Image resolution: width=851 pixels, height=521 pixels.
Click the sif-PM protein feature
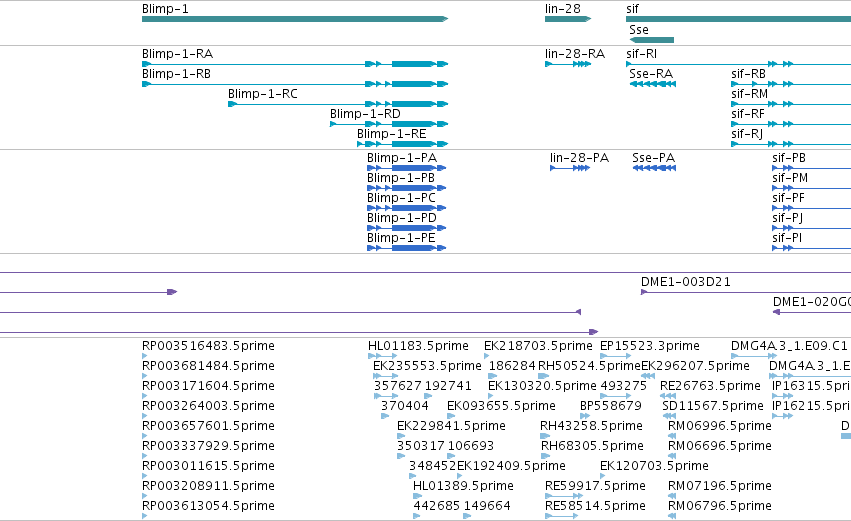pyautogui.click(x=811, y=188)
